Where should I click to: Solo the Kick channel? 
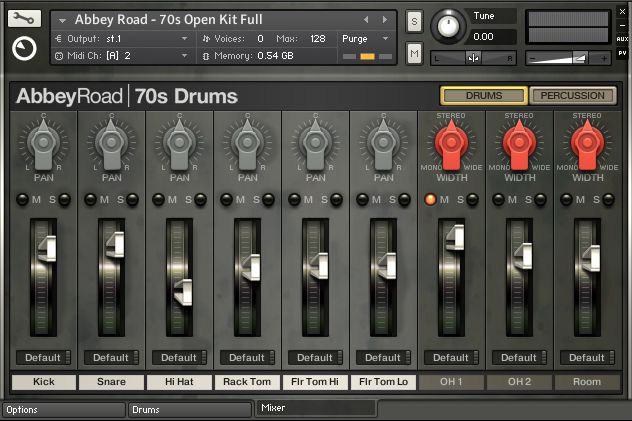tap(64, 199)
